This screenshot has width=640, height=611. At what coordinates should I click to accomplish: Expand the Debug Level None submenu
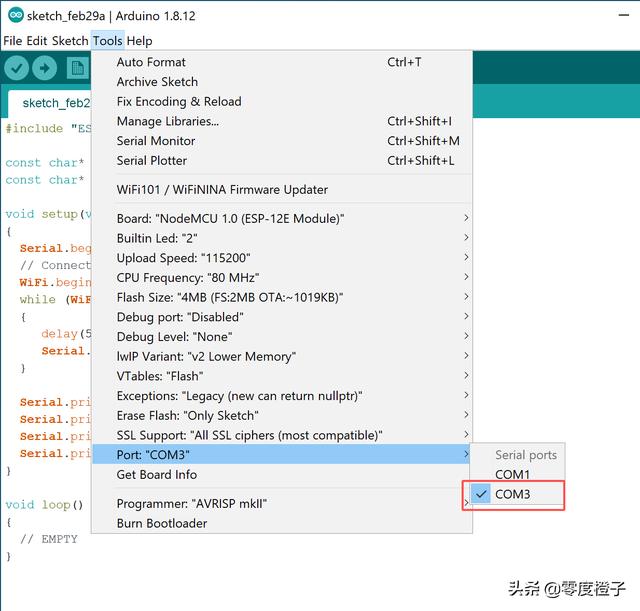tap(282, 337)
